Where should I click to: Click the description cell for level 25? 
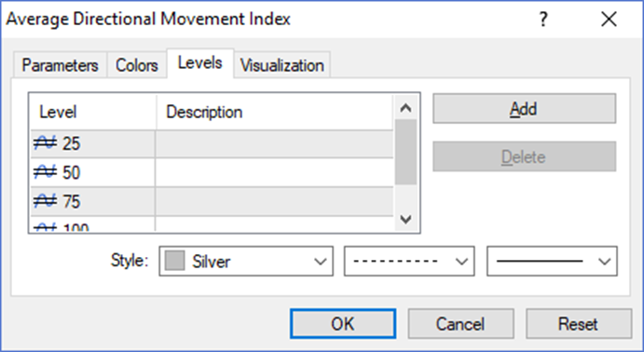tap(274, 143)
